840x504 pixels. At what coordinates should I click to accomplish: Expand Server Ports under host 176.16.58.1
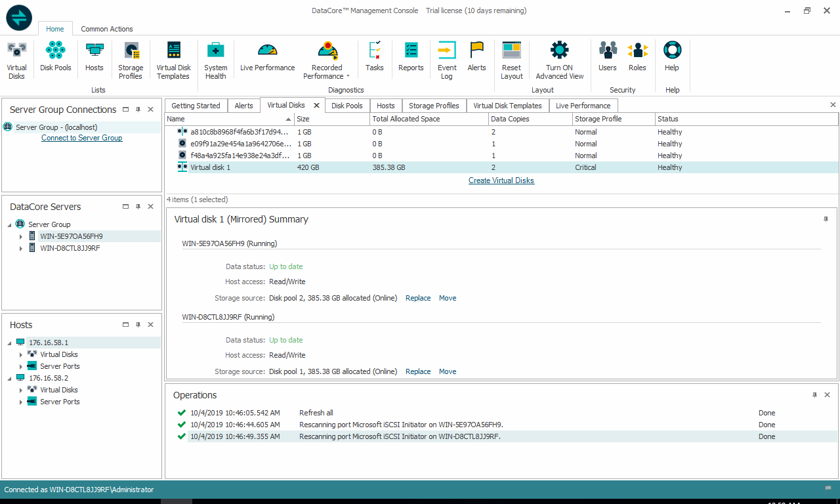[21, 366]
